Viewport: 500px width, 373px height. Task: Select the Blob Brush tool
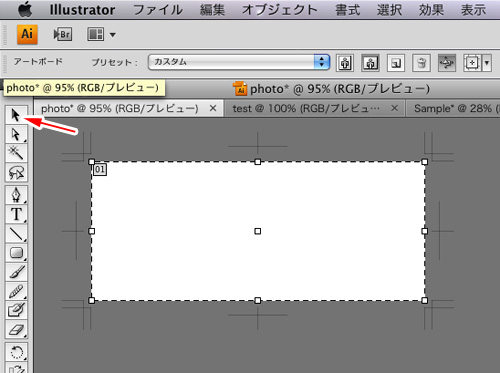pos(16,310)
